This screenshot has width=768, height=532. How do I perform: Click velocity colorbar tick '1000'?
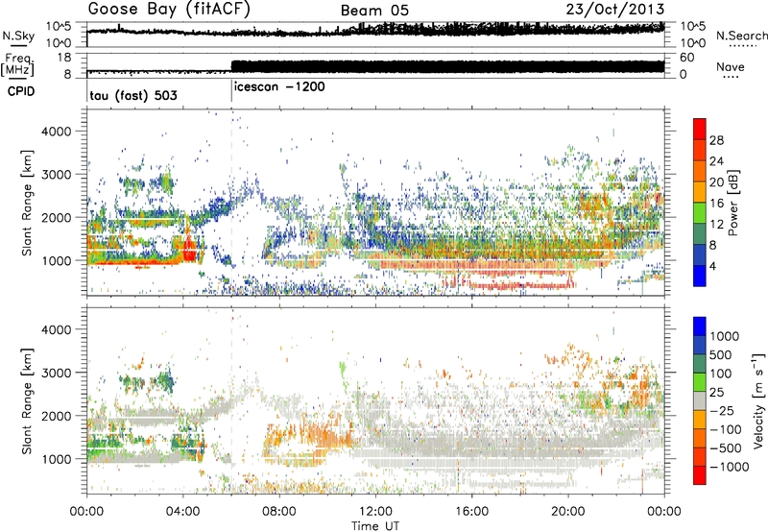pos(725,336)
